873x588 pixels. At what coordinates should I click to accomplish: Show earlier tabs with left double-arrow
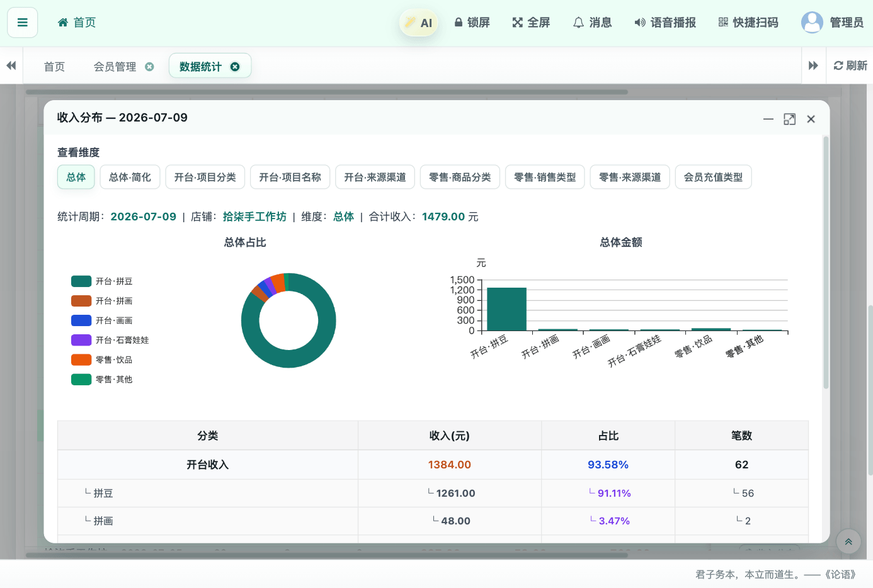[11, 65]
